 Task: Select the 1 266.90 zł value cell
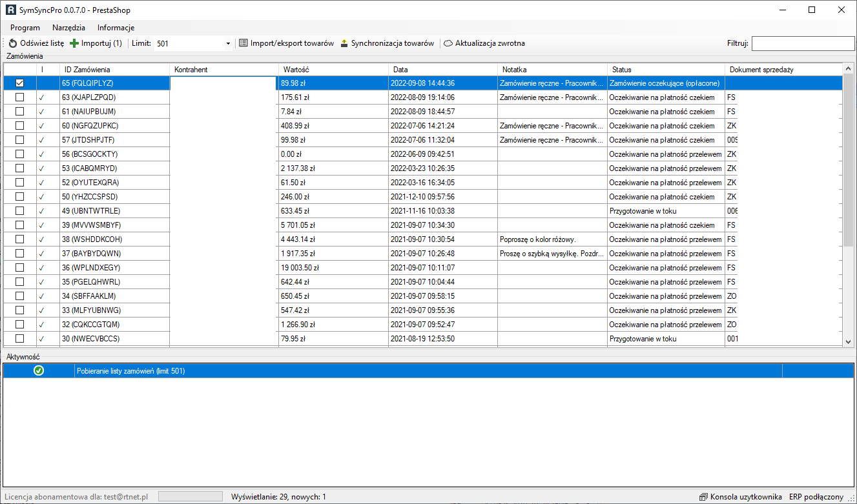(x=333, y=325)
